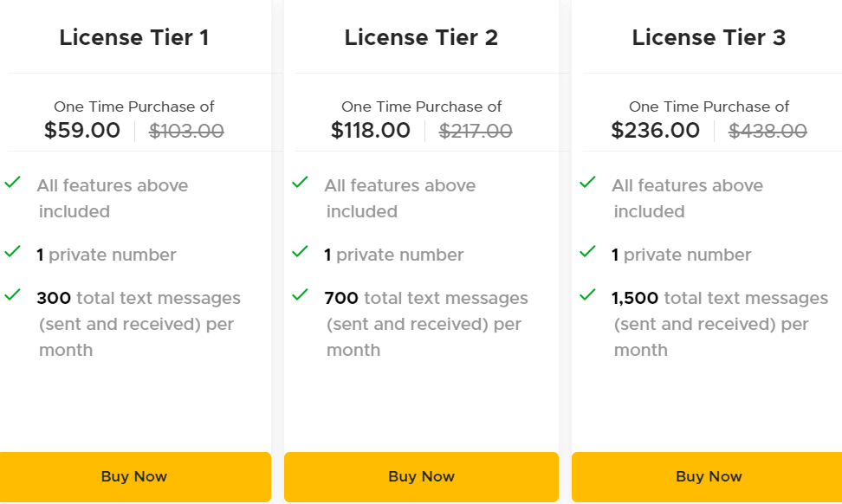
Task: Select the License Tier 3 heading
Action: [x=708, y=37]
